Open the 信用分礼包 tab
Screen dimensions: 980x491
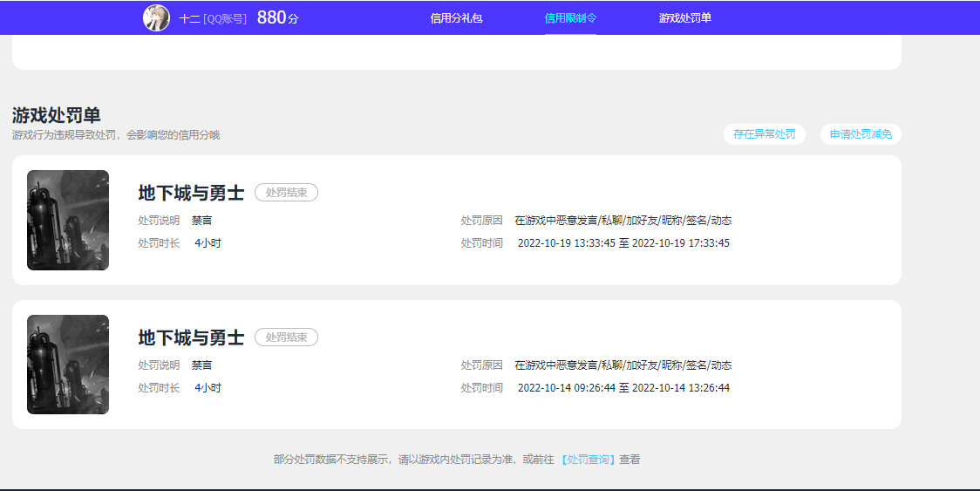[x=456, y=18]
